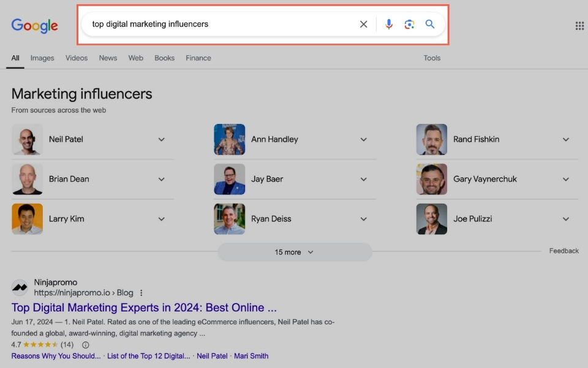Viewport: 588px width, 368px height.
Task: Open the 15 more influencers dropdown
Action: (294, 251)
